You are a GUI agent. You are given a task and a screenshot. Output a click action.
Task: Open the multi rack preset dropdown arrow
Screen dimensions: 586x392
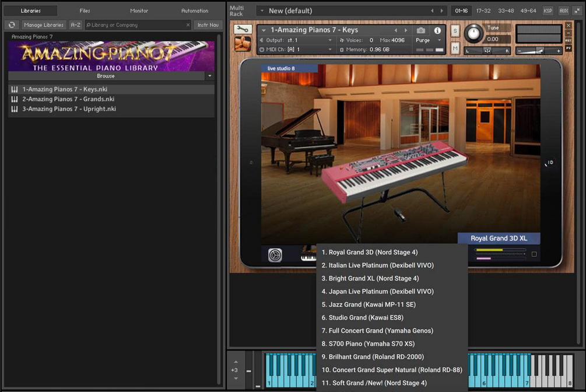coord(262,11)
